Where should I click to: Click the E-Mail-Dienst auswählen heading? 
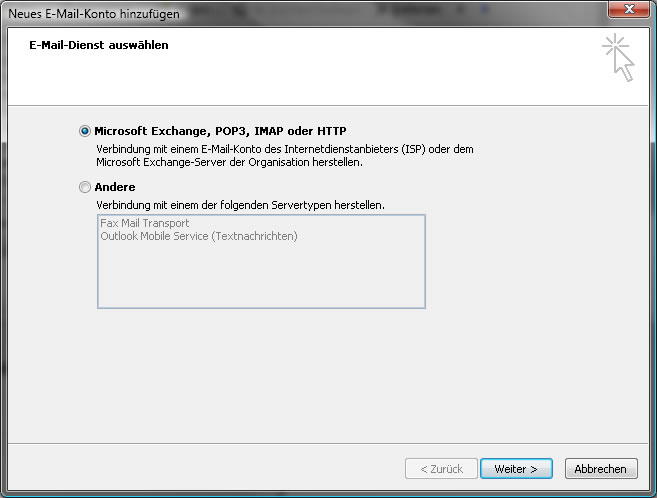point(99,45)
